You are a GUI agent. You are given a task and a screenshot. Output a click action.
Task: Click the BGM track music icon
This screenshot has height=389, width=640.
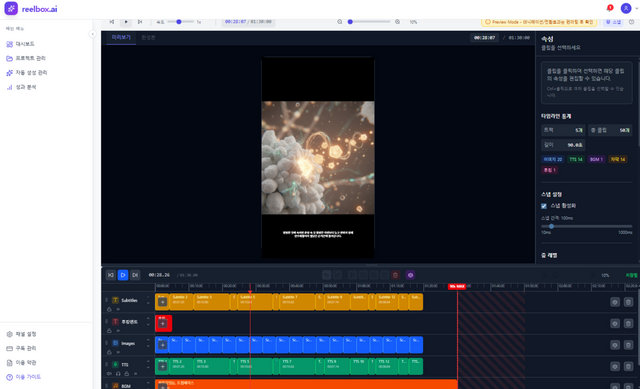click(x=116, y=386)
